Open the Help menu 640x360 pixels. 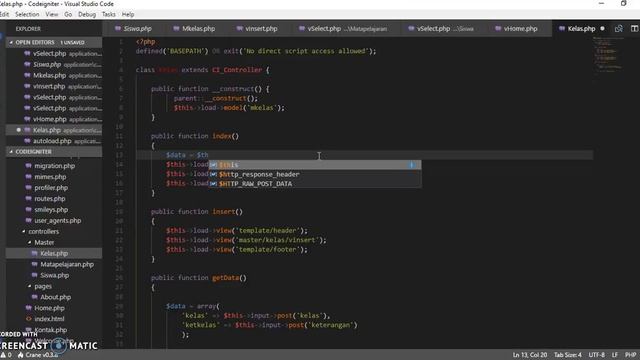(128, 14)
